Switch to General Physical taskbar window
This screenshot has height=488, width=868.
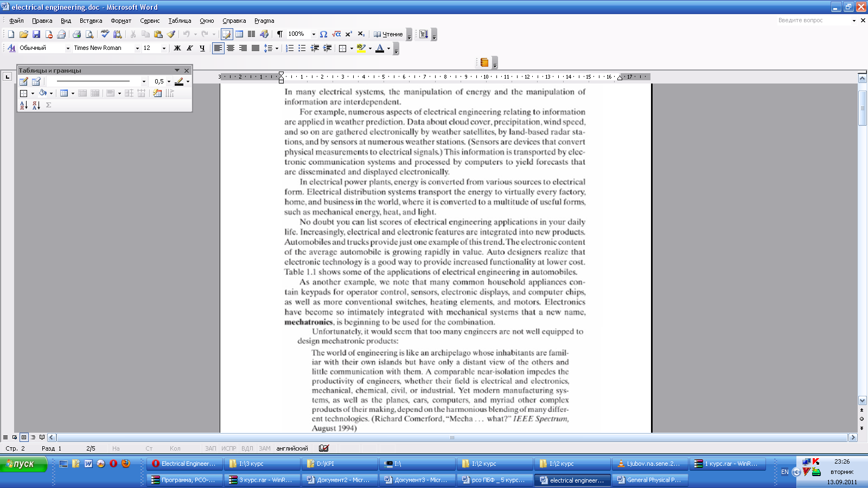click(649, 480)
